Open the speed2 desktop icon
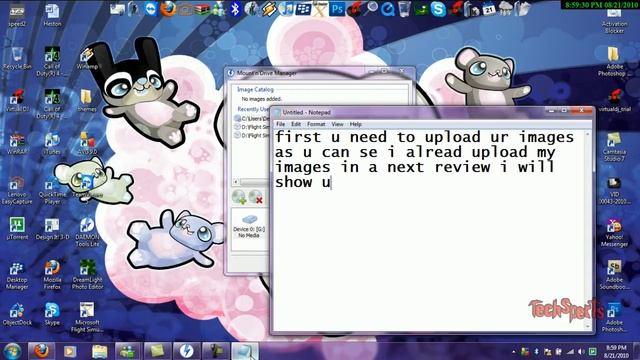Screen dimensions: 640x360 tap(17, 15)
